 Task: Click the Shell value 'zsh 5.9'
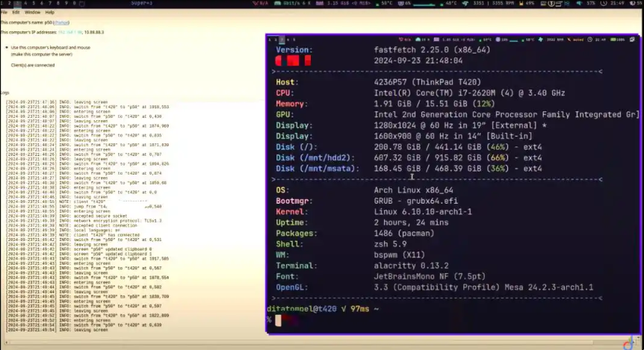pos(390,244)
